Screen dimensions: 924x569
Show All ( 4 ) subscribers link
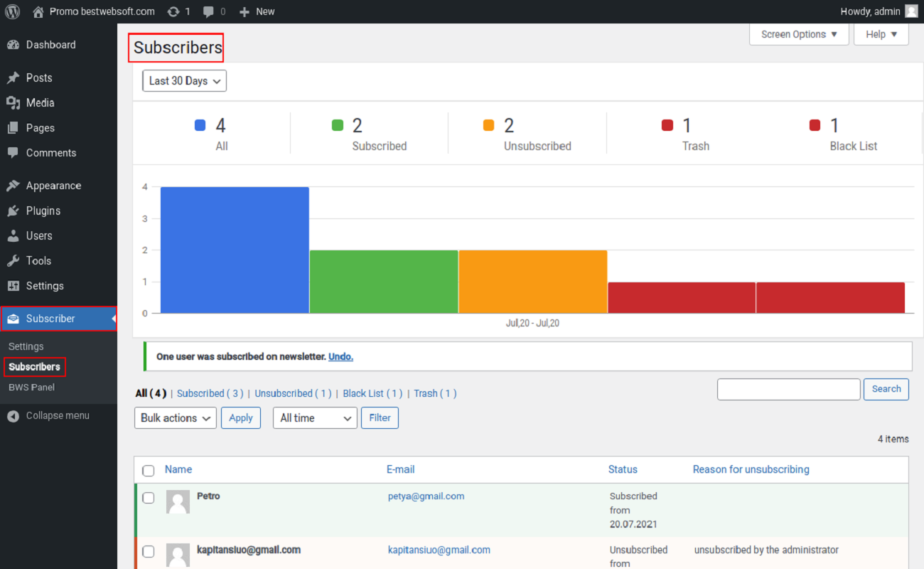click(150, 393)
